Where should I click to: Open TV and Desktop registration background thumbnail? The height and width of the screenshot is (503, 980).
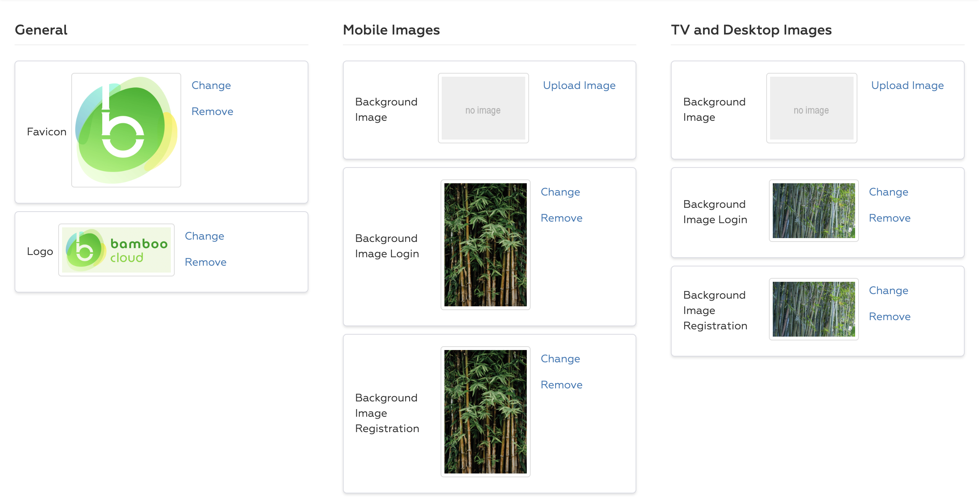814,309
